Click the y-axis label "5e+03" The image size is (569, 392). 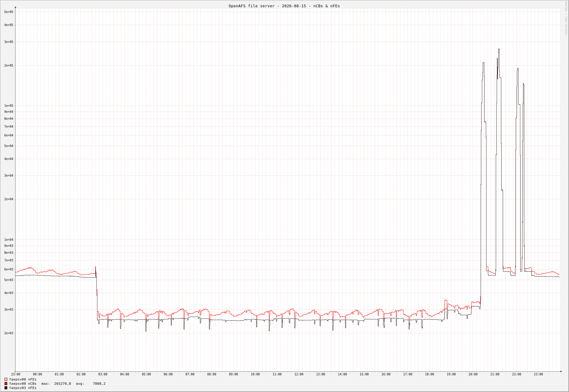9,280
